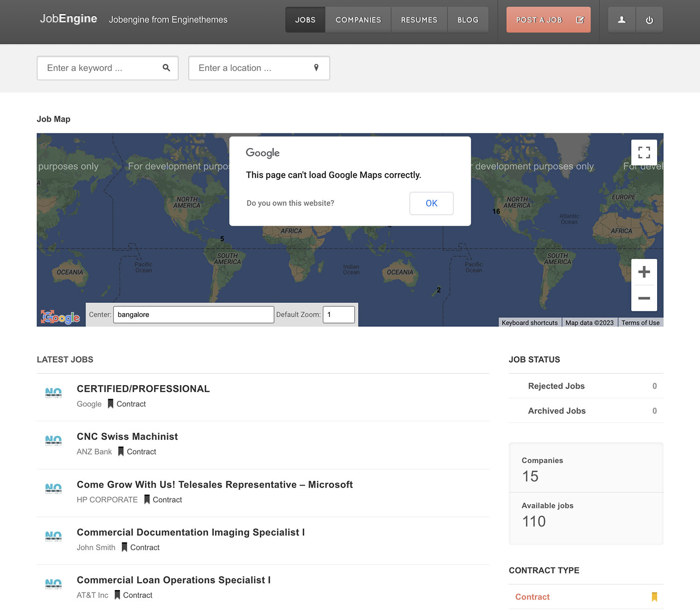Open Commercial Loan Operations Specialist I job
The height and width of the screenshot is (611, 700).
174,580
